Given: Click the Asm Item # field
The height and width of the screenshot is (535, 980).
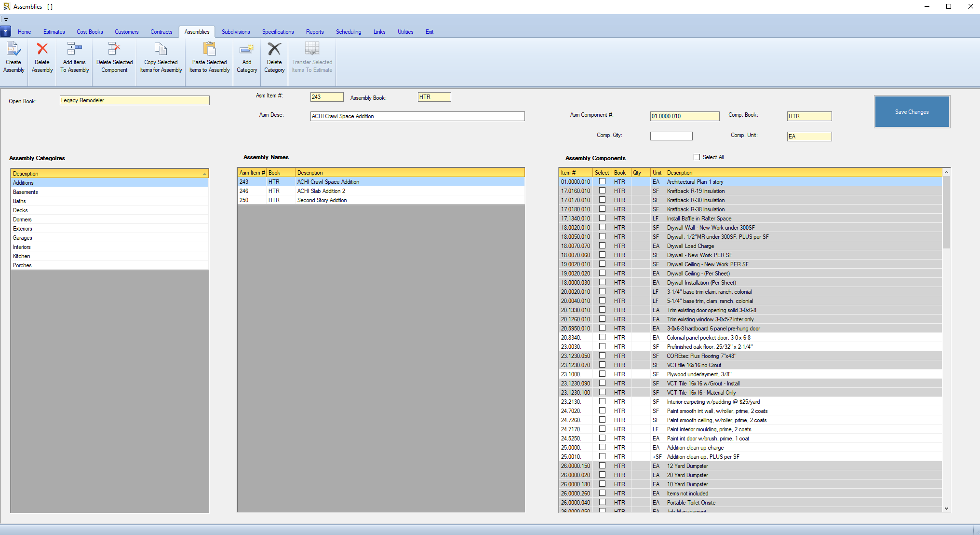Looking at the screenshot, I should pyautogui.click(x=327, y=97).
